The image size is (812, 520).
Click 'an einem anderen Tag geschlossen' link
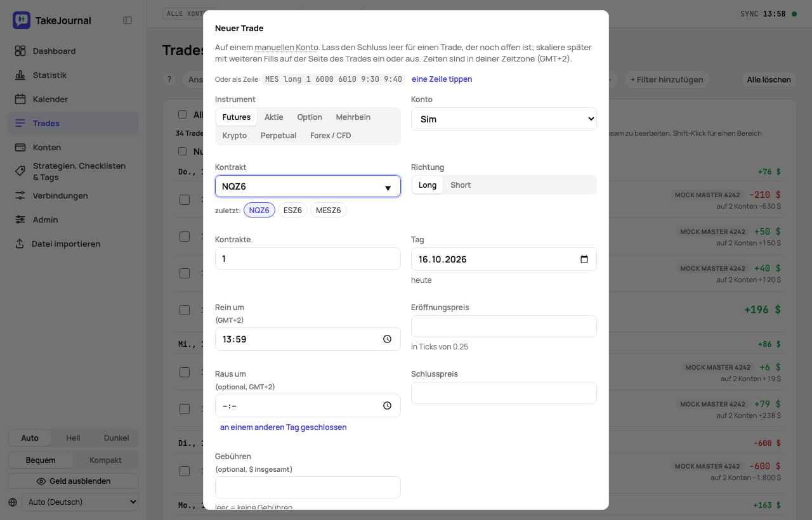point(284,427)
